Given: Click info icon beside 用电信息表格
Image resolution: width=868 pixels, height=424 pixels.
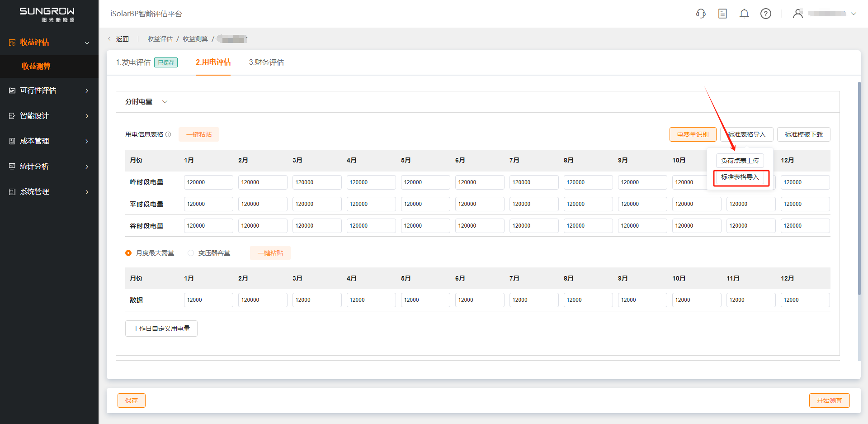Looking at the screenshot, I should [168, 134].
